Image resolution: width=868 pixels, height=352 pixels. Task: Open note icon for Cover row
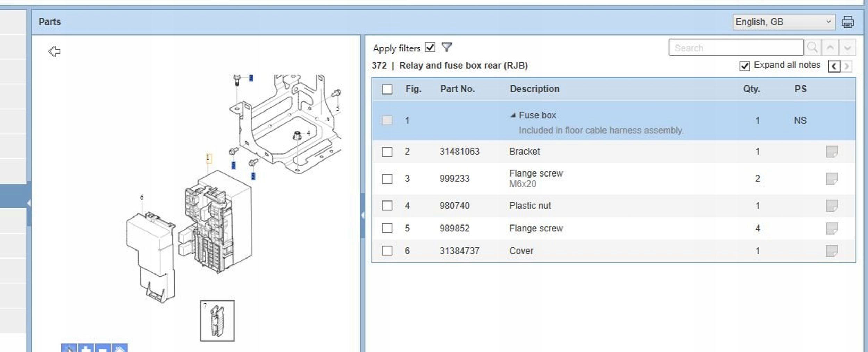click(832, 251)
